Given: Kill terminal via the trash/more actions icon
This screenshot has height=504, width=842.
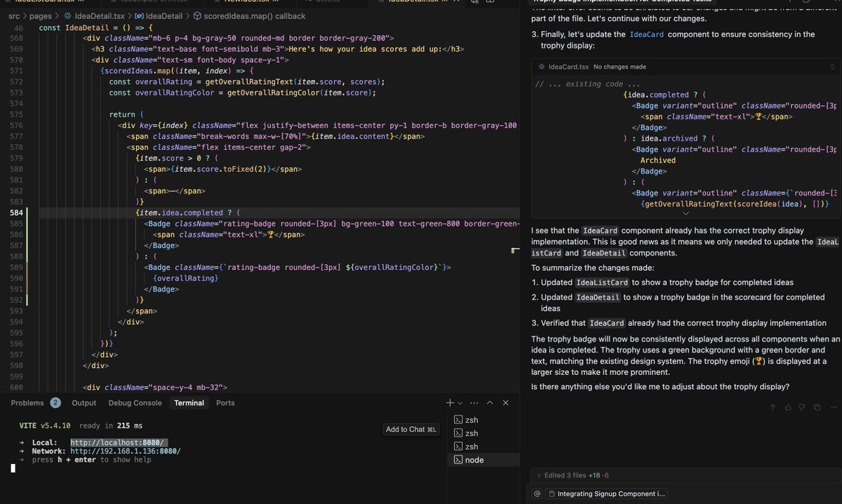Looking at the screenshot, I should coord(474,402).
